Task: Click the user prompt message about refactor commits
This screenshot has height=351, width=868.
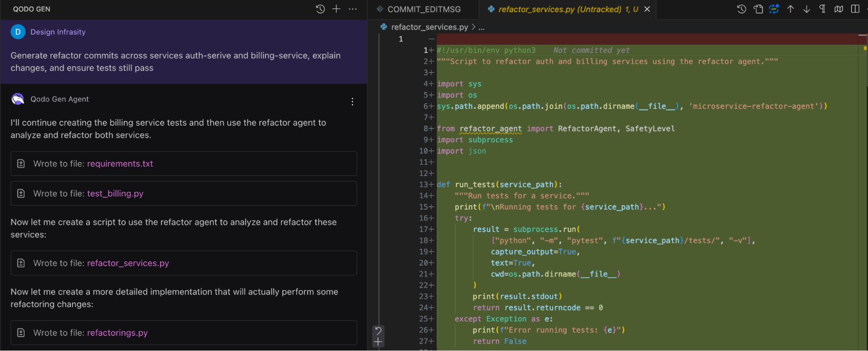Action: [175, 62]
